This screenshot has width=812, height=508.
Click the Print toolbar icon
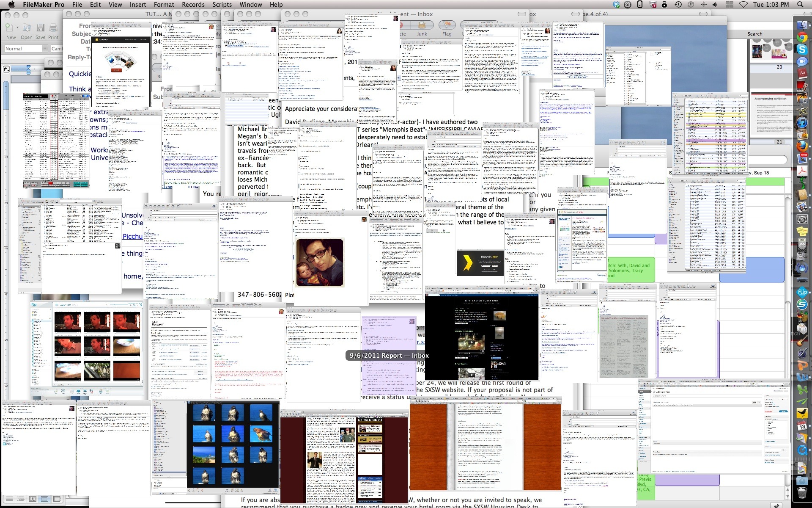point(53,28)
